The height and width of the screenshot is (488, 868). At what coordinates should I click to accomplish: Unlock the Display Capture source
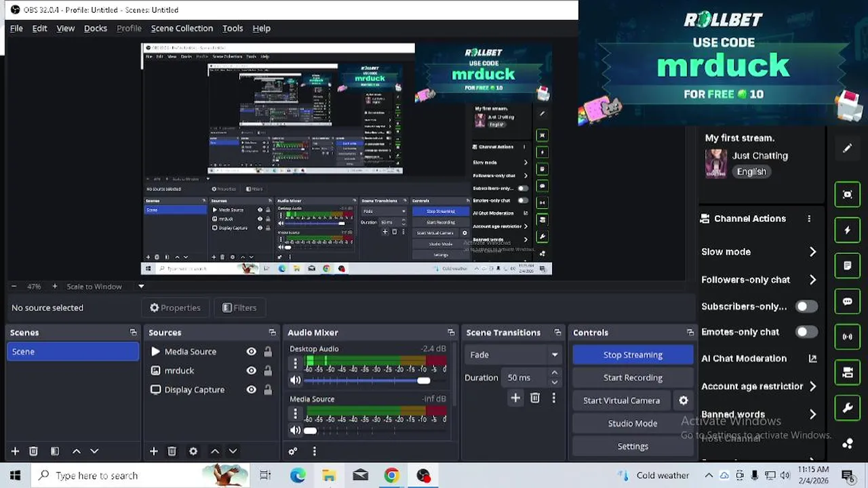268,390
